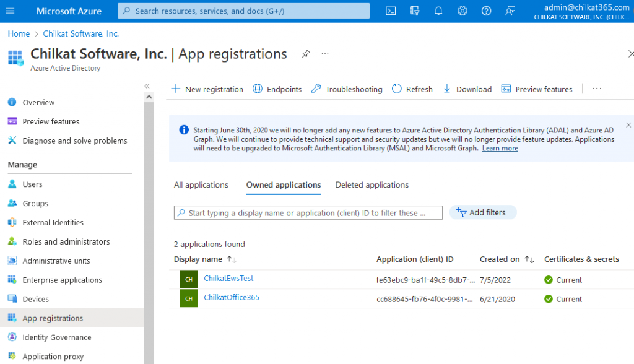
Task: Open the Deleted applications tab
Action: (x=371, y=184)
